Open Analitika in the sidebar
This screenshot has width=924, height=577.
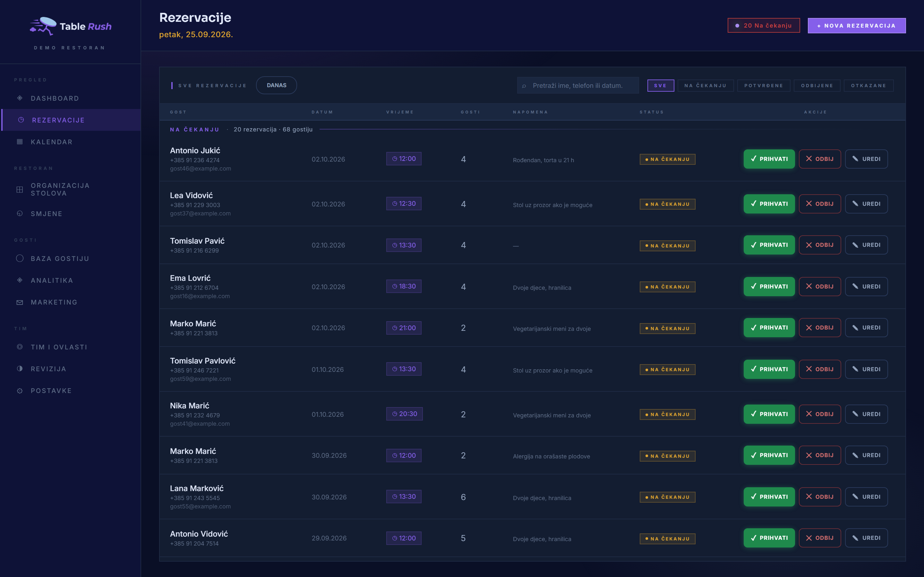point(52,280)
